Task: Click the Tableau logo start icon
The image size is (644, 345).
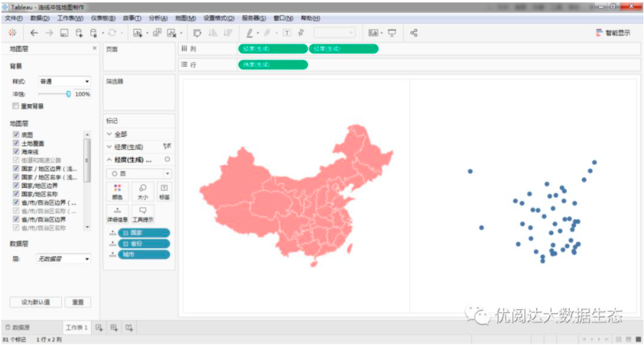Action: click(x=12, y=33)
